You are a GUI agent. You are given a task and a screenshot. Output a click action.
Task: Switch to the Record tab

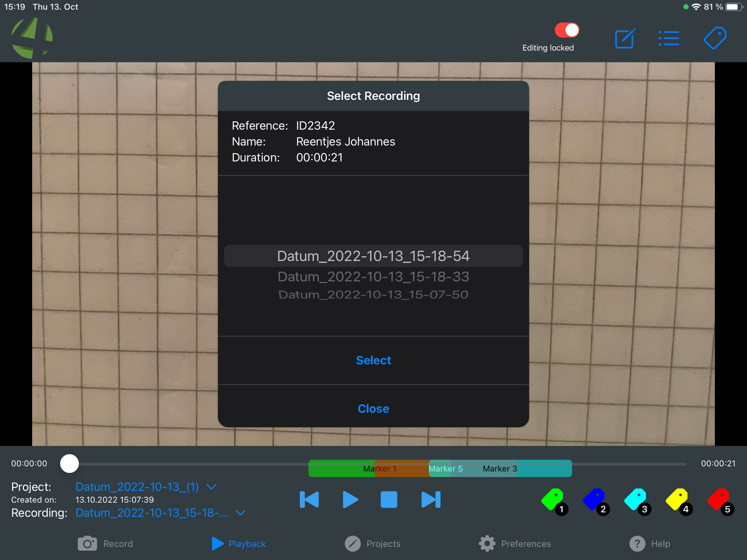point(105,544)
